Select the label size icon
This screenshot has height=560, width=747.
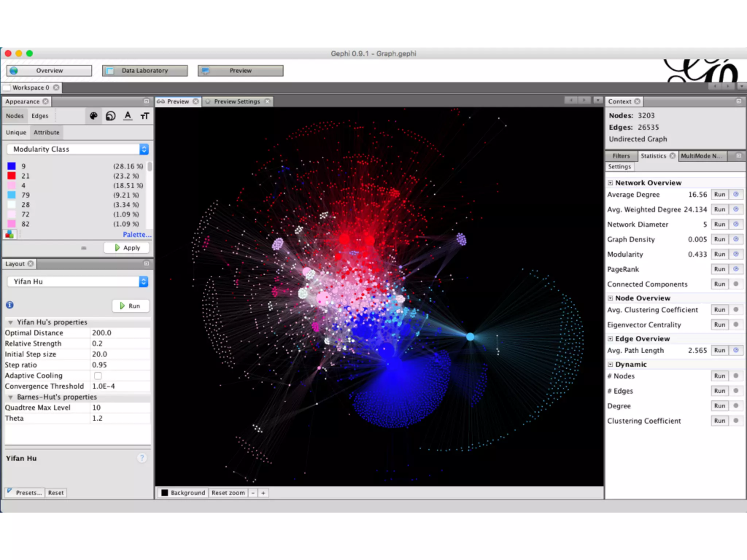145,116
